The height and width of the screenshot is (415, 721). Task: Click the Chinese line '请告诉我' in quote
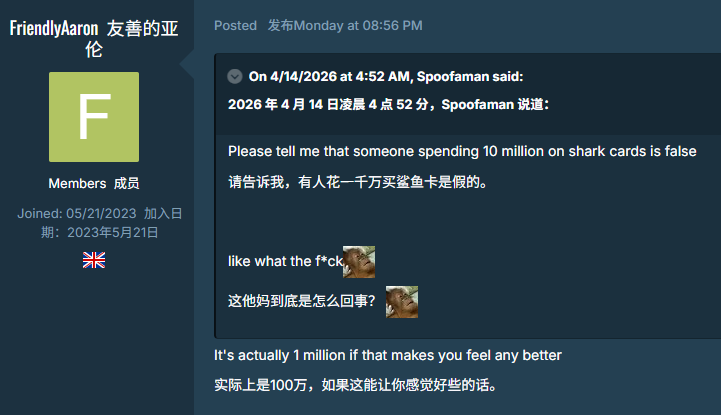click(x=358, y=182)
